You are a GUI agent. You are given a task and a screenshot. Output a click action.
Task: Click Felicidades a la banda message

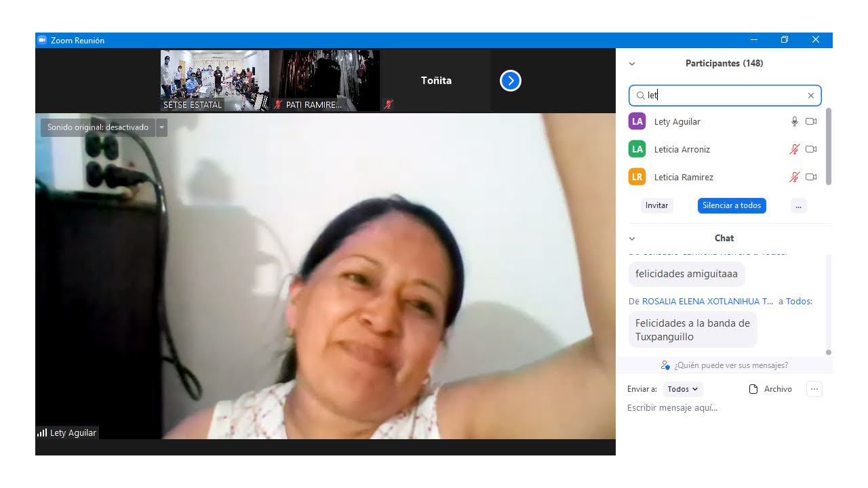[692, 330]
